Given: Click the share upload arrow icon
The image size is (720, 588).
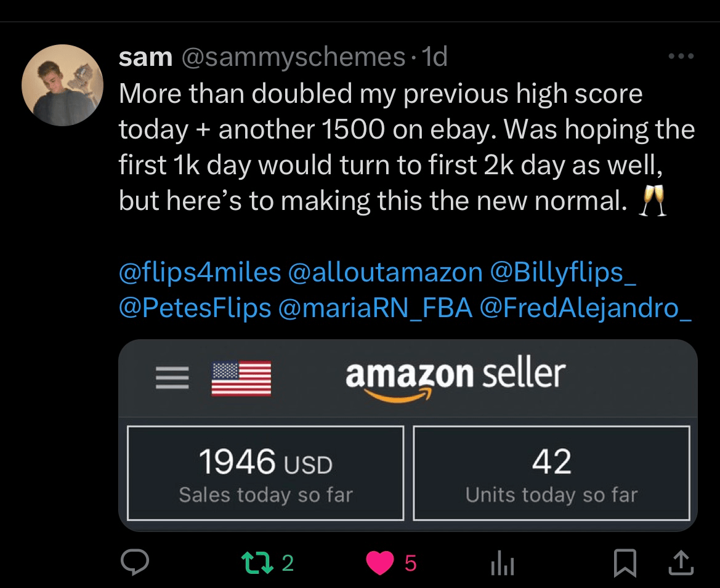Looking at the screenshot, I should [679, 563].
